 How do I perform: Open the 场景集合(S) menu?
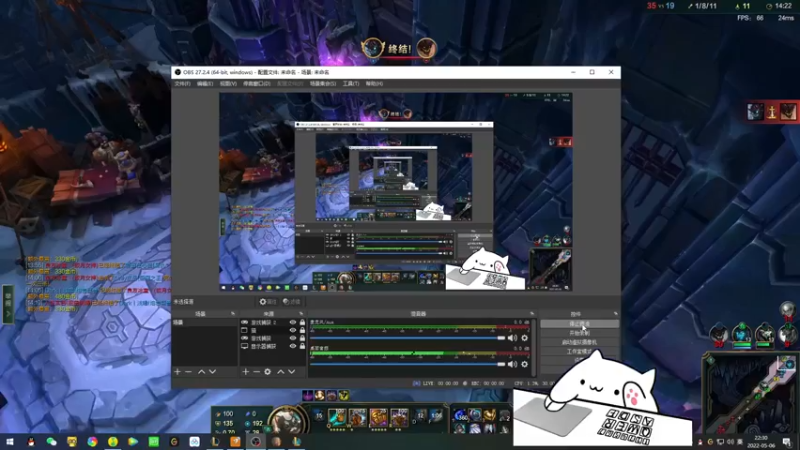point(323,84)
